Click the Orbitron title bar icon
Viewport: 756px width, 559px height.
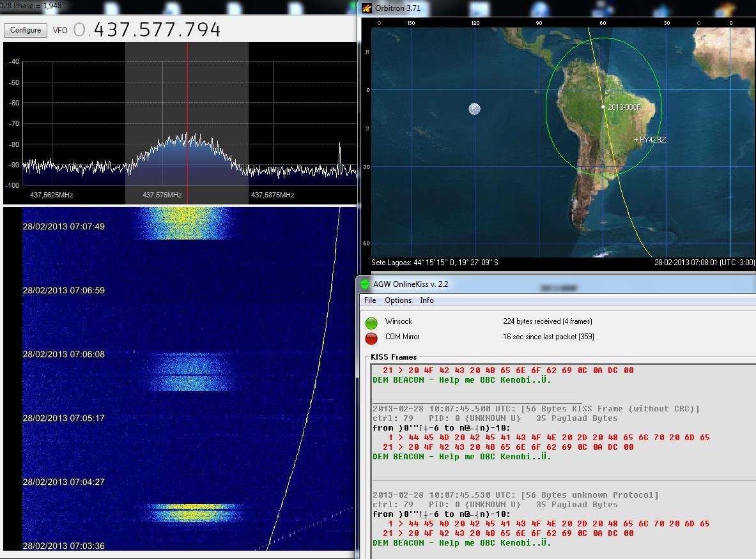366,8
